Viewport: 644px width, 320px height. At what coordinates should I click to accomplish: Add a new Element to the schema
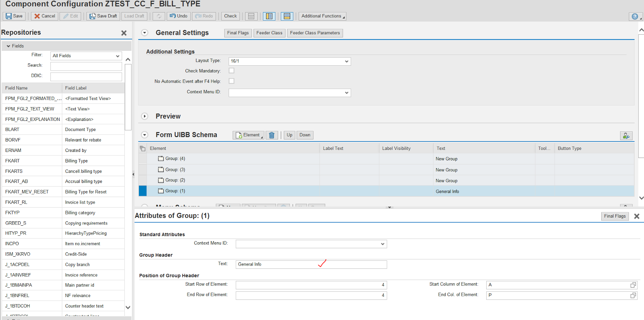(248, 135)
